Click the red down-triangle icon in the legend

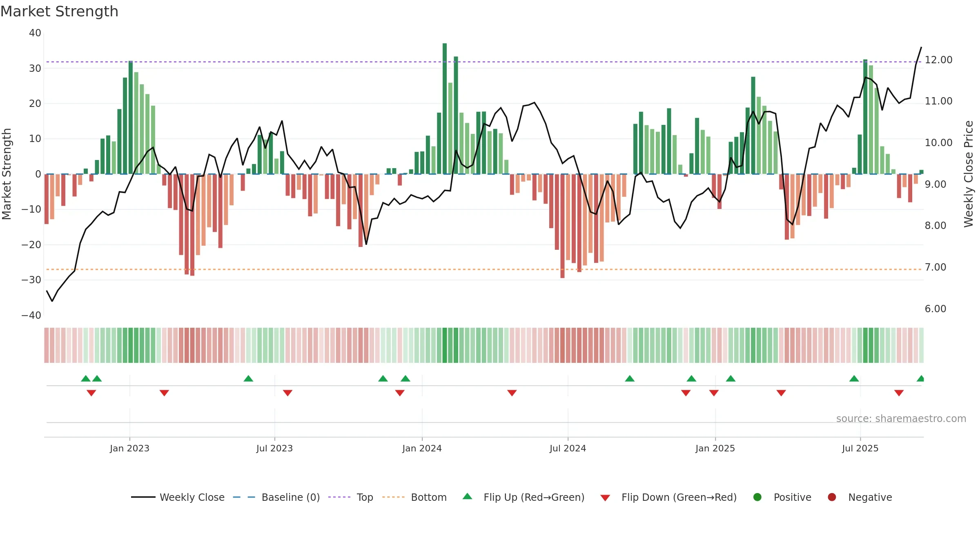pyautogui.click(x=605, y=498)
